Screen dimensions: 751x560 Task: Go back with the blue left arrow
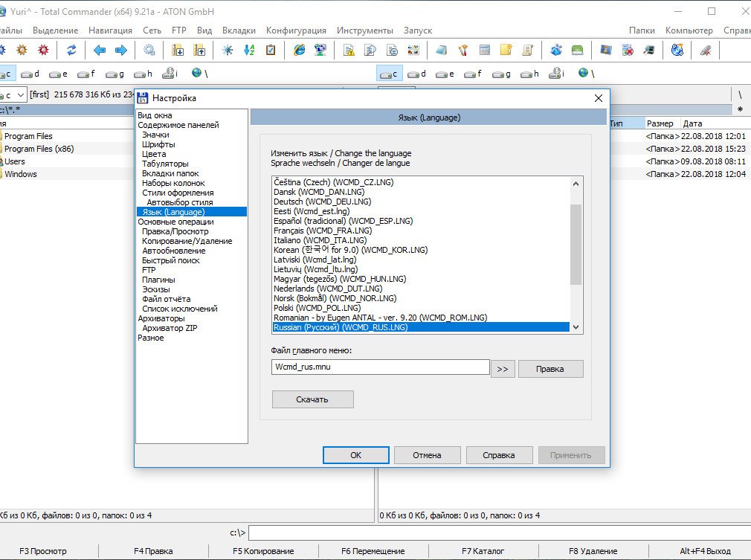tap(100, 50)
